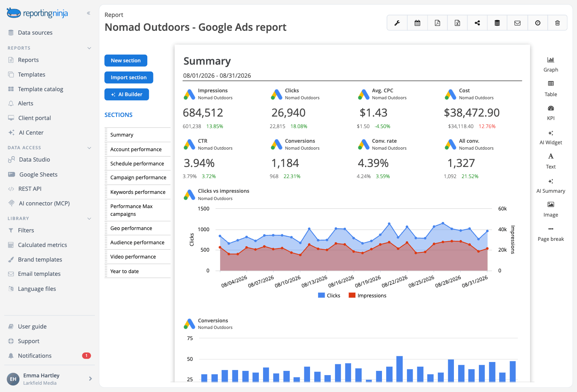Click the Google Ads icon beside Cost KPI

450,94
